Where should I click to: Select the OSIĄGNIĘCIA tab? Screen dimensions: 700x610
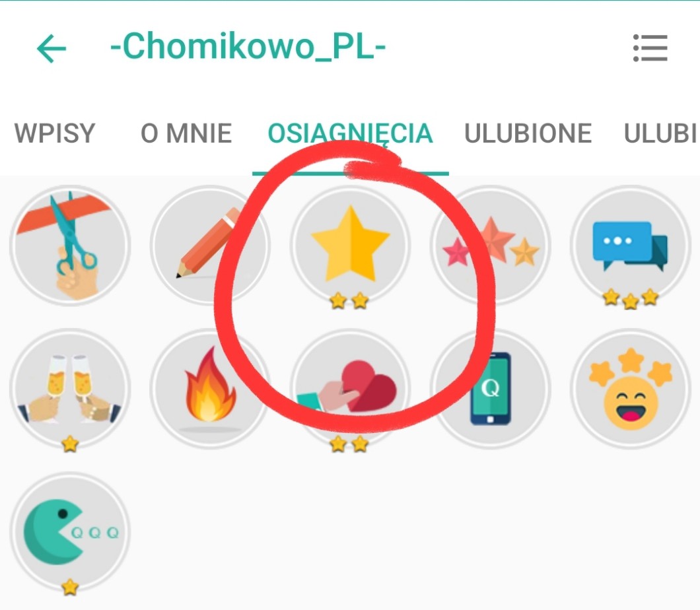click(x=351, y=134)
